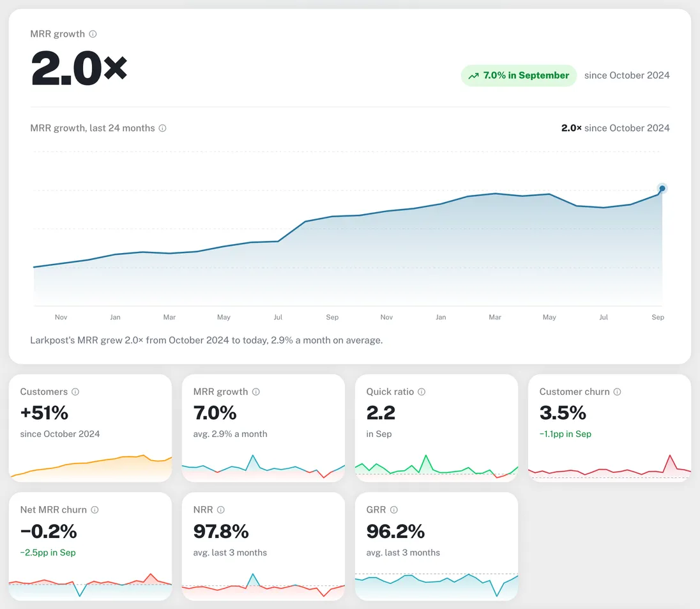Open the GRR info icon
Viewport: 700px width, 609px height.
click(x=393, y=510)
